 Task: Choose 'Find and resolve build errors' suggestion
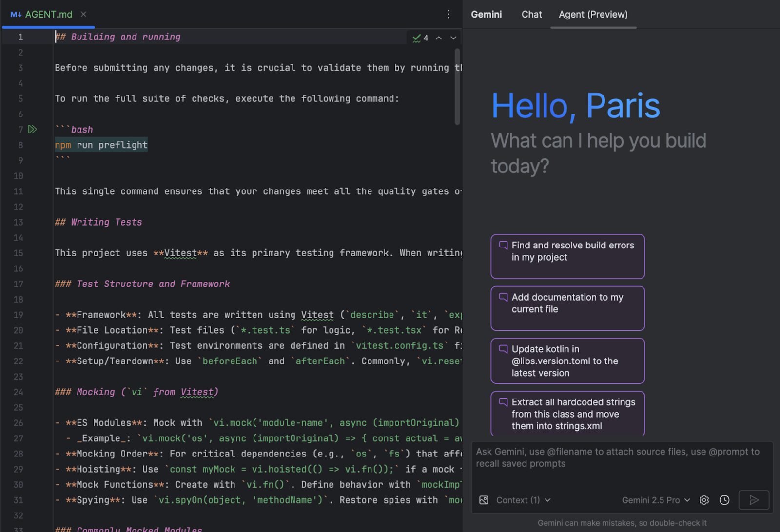[x=567, y=256]
